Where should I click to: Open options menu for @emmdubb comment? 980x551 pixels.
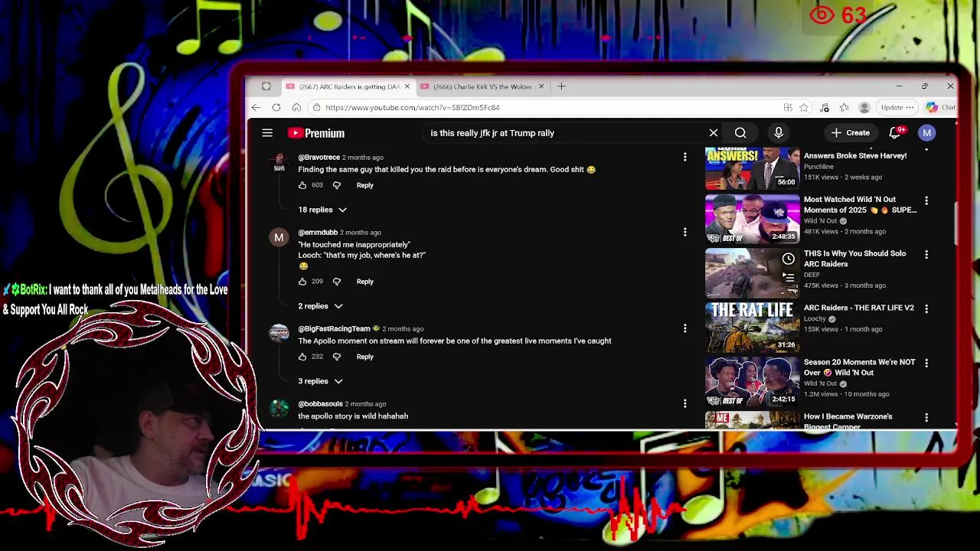(684, 233)
